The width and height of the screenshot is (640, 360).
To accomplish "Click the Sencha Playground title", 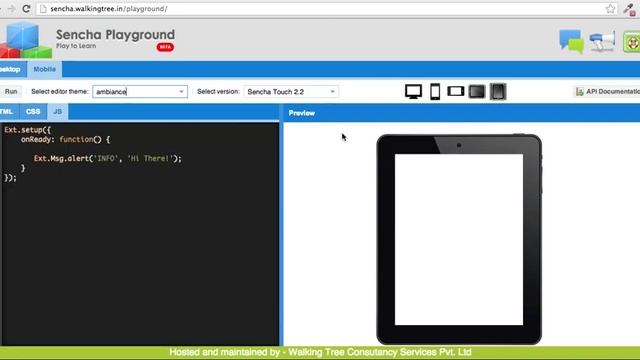I will pos(116,35).
